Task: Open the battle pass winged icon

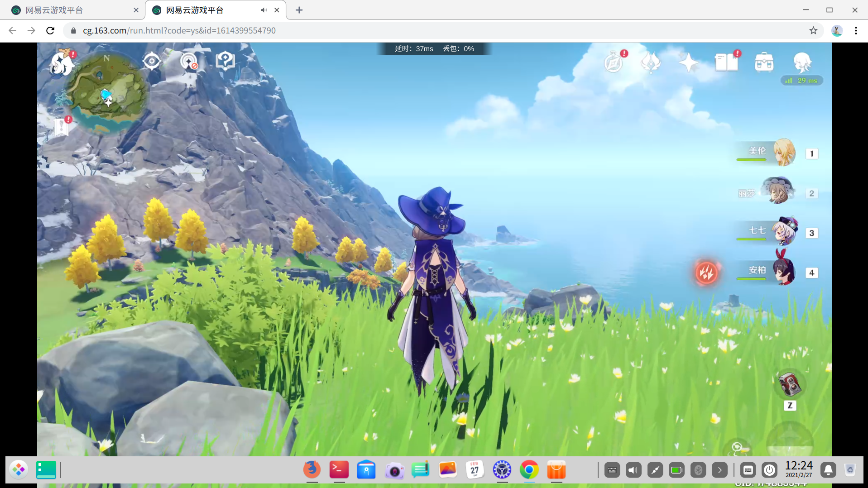Action: (x=651, y=62)
